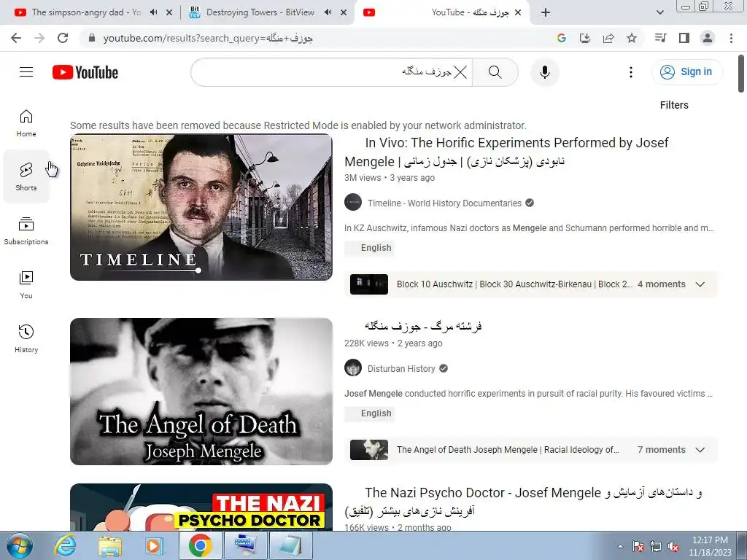
Task: Click the Google icon in address bar
Action: pos(562,38)
